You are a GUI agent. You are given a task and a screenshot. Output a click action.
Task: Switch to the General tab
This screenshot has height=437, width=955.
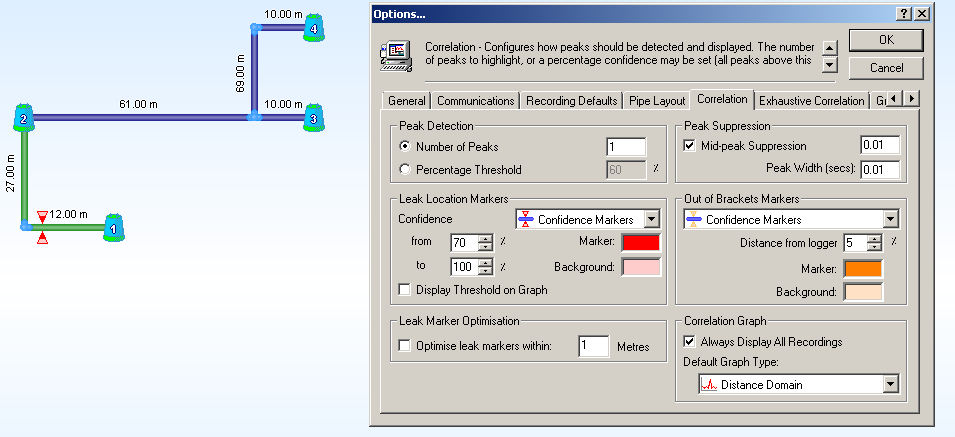tap(407, 100)
